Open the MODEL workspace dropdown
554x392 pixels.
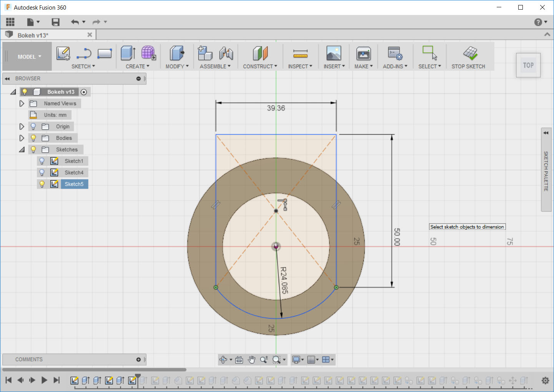point(29,57)
